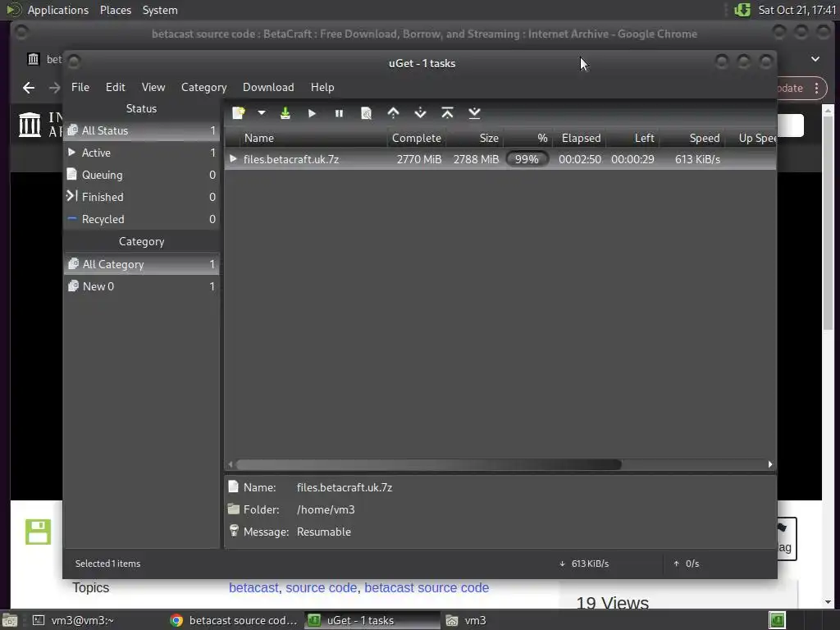Click the /home/vm3 folder value
840x630 pixels.
[x=326, y=510]
